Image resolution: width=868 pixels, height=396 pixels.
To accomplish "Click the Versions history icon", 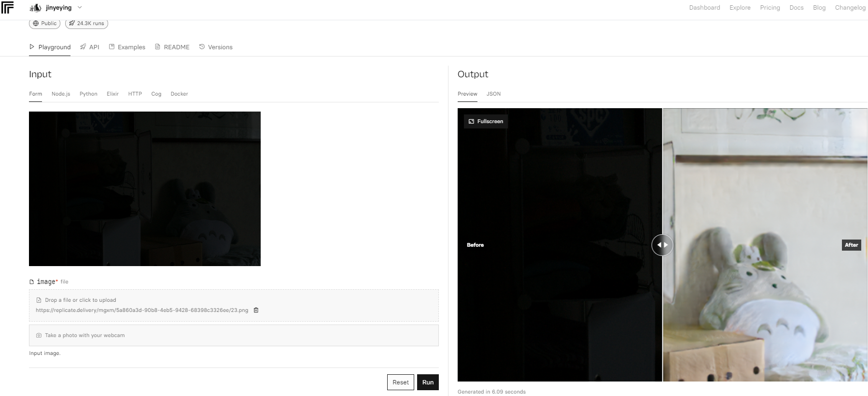I will pyautogui.click(x=202, y=47).
